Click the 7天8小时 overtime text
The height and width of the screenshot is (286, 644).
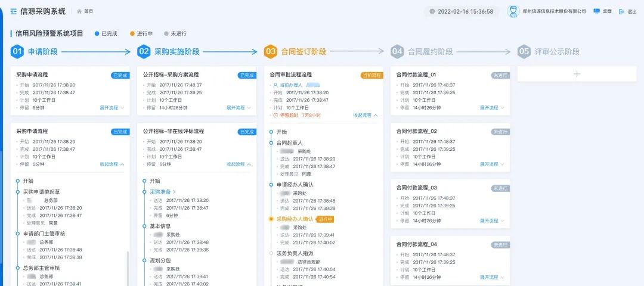tap(311, 116)
